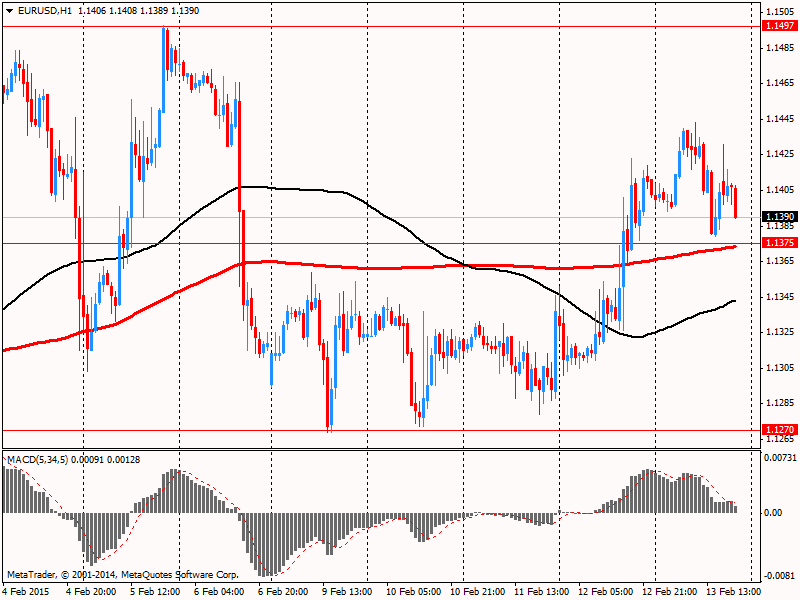Screen dimensions: 800x600
Task: Click the time axis label 12 Feb 21:00
Action: (x=669, y=591)
